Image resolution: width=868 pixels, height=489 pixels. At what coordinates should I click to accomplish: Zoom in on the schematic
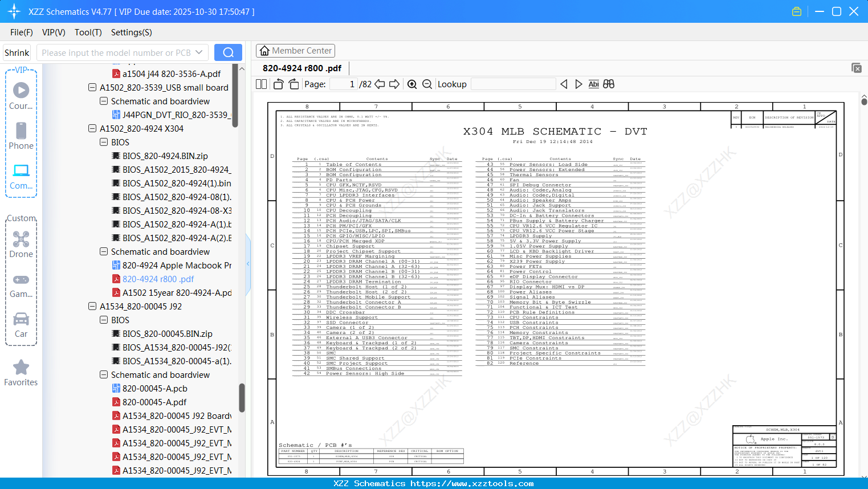tap(412, 84)
